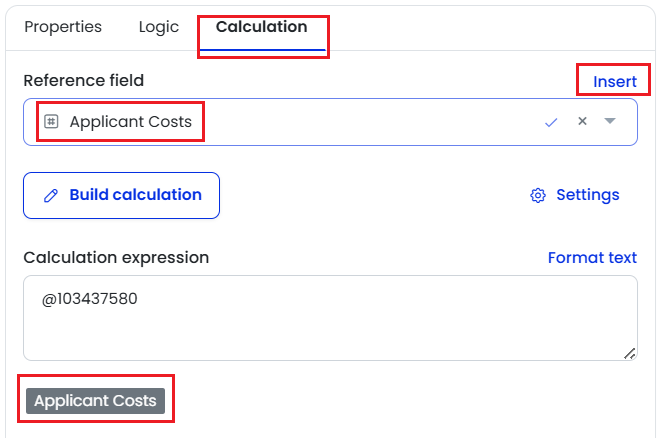Clear the Reference field with the X
665x438 pixels.
click(582, 121)
